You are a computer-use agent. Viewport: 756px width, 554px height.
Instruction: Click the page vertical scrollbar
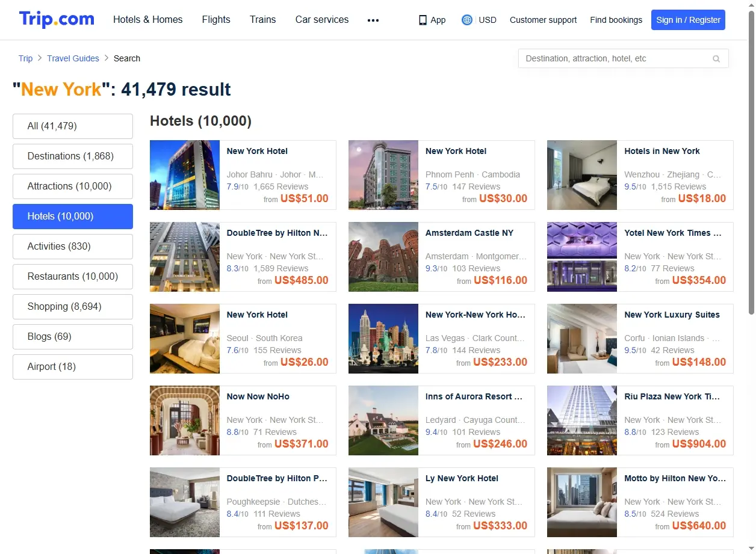(x=751, y=162)
